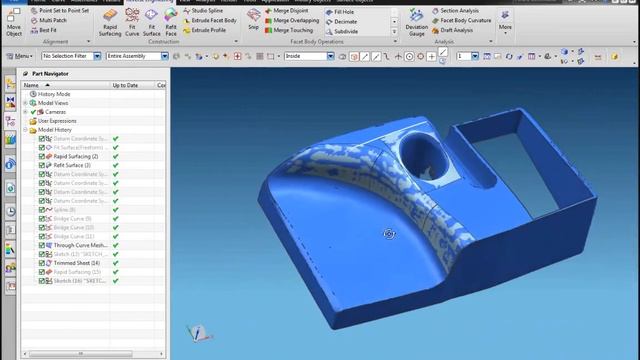Viewport: 640px width, 360px height.
Task: Expand the Alignment group options arrow
Action: (x=89, y=42)
